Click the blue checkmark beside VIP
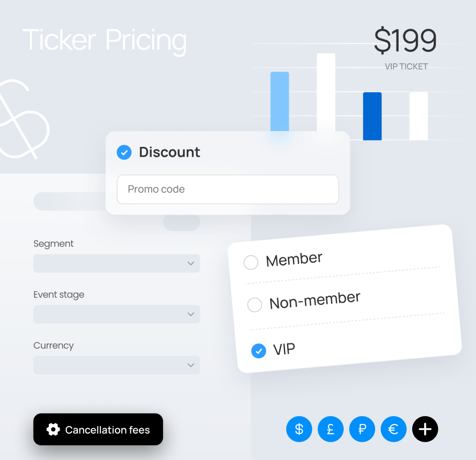Image resolution: width=476 pixels, height=460 pixels. [x=258, y=351]
